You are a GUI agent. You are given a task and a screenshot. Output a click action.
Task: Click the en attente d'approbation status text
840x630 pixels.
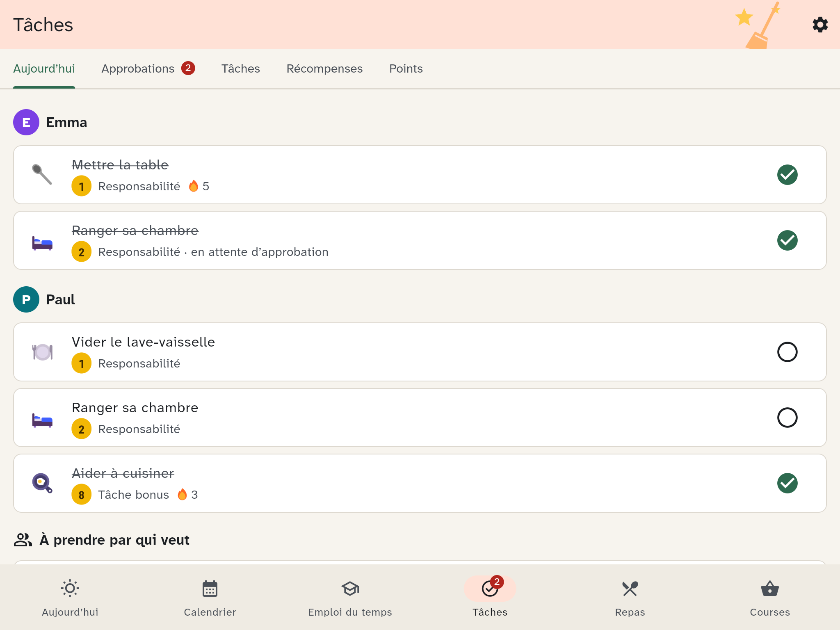(x=260, y=252)
